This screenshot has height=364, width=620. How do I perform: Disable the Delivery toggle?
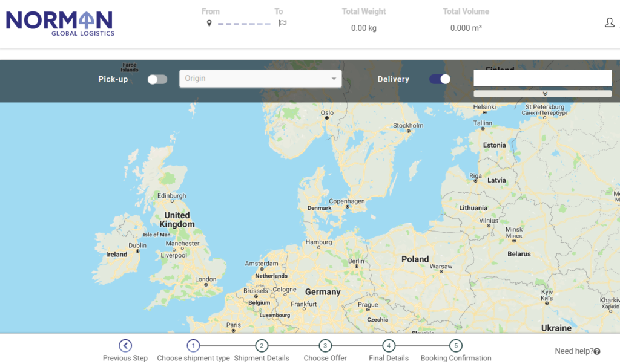pyautogui.click(x=440, y=79)
